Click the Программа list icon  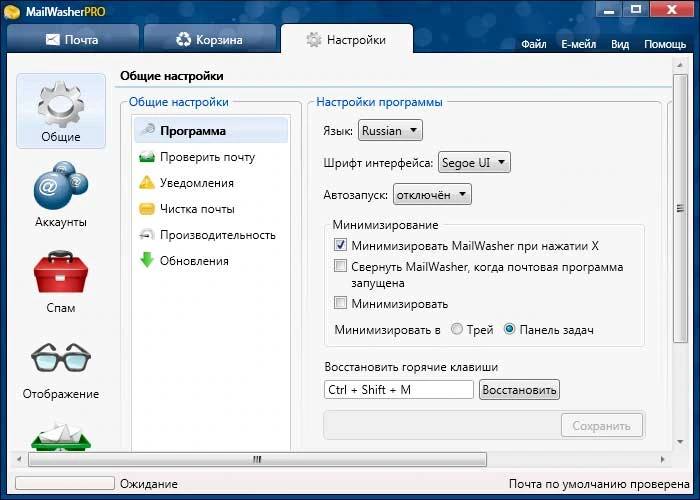(147, 130)
